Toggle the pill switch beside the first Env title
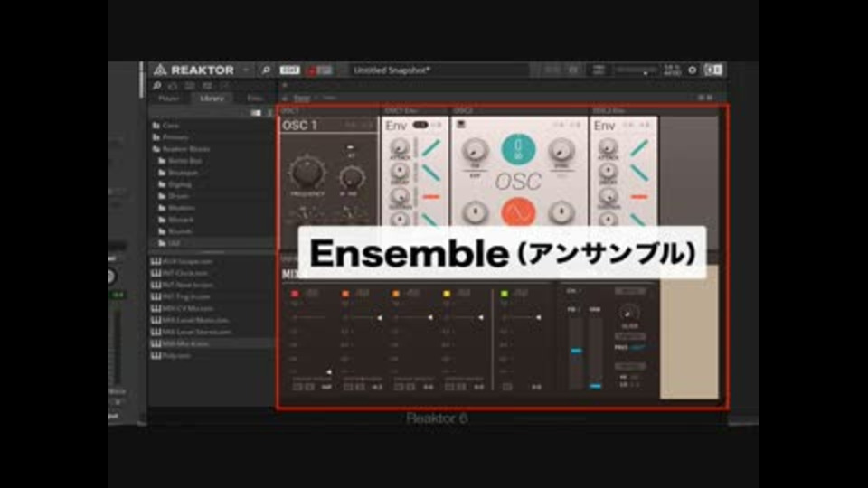 pyautogui.click(x=420, y=125)
